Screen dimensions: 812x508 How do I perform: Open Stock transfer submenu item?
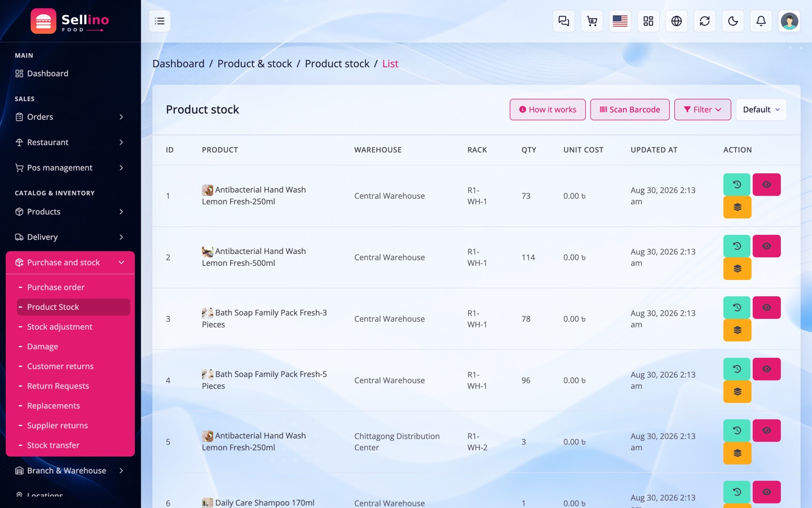click(73, 445)
